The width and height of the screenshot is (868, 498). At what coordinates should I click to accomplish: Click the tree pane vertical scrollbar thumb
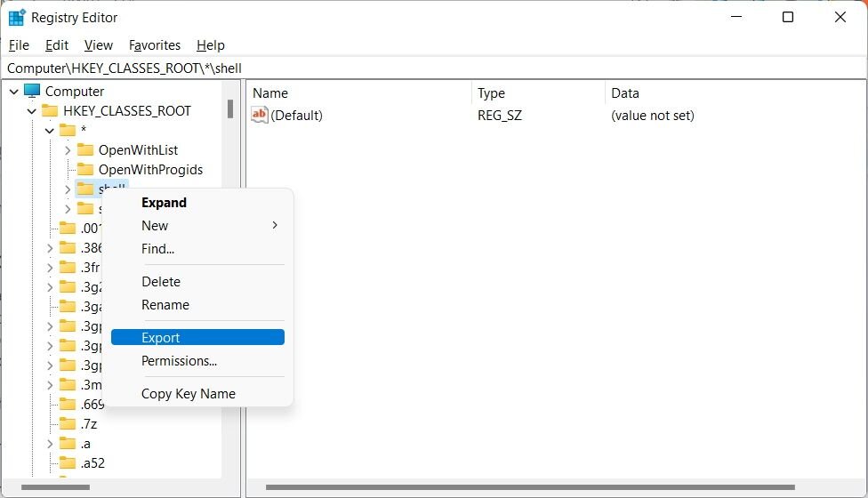coord(230,108)
